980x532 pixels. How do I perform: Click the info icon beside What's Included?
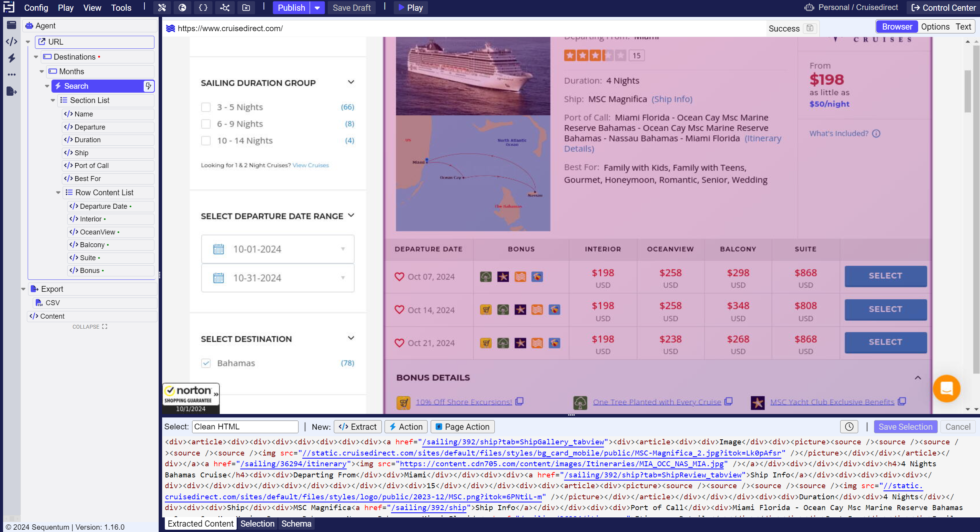[876, 133]
